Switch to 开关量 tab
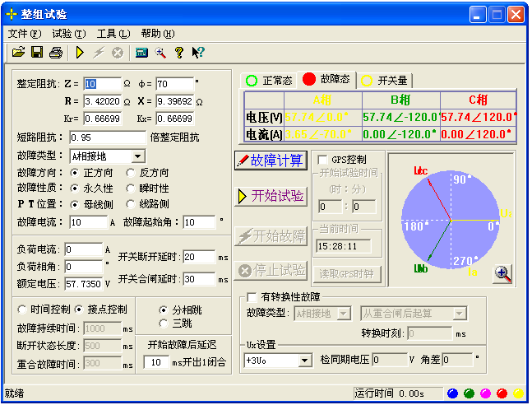The width and height of the screenshot is (532, 405). tap(384, 81)
